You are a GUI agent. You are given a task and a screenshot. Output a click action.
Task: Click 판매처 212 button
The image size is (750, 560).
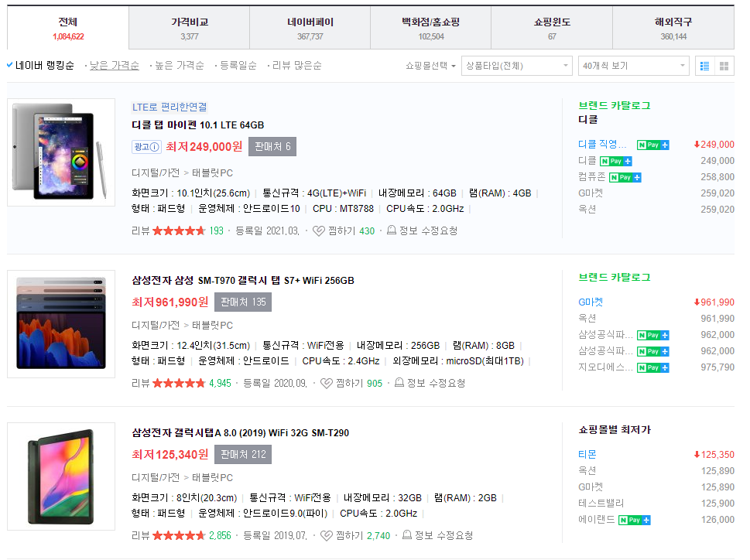click(x=243, y=454)
